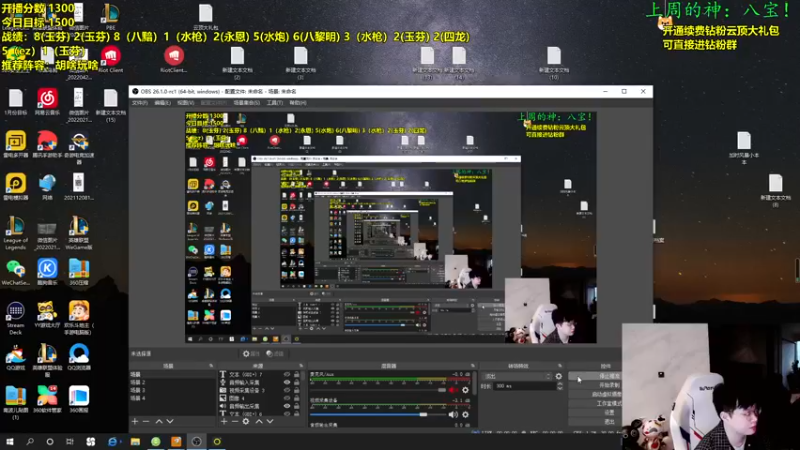Viewport: 800px width, 450px height.
Task: Toggle visibility of 视频采集设备 3 source
Action: pyautogui.click(x=287, y=390)
